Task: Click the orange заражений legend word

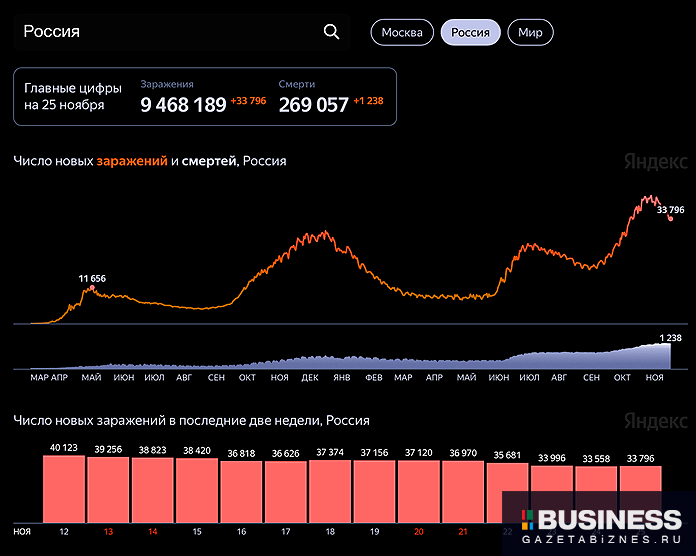Action: (131, 161)
